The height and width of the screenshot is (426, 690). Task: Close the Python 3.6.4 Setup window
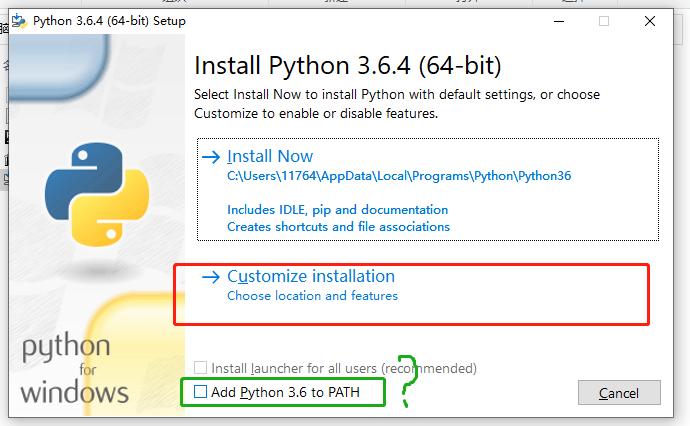[650, 21]
